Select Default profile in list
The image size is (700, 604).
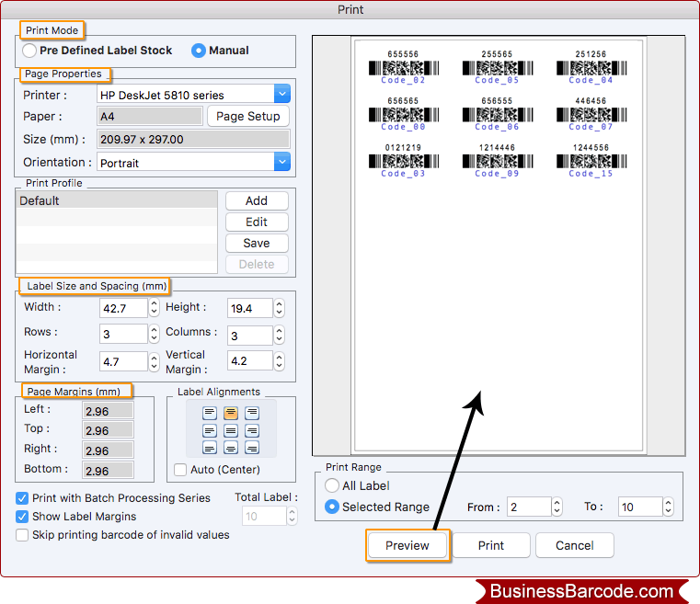[x=117, y=200]
